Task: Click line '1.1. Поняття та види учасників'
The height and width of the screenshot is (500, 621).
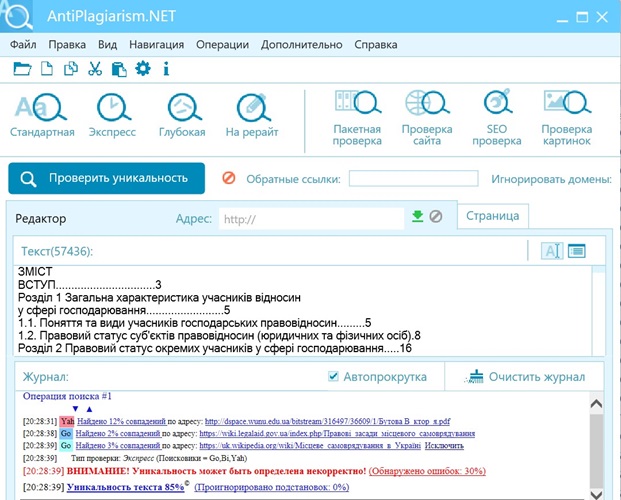Action: coord(194,323)
